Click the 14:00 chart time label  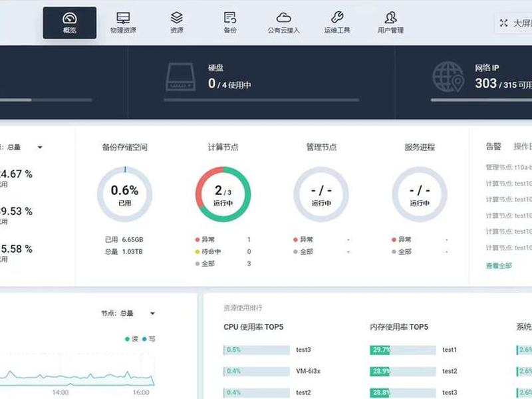point(61,392)
